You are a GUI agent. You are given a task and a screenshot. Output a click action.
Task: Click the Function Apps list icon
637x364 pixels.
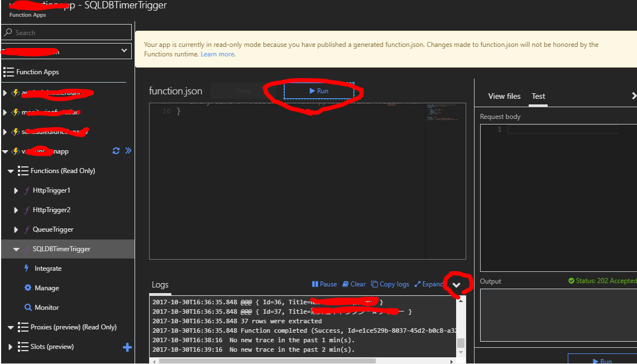[x=8, y=72]
